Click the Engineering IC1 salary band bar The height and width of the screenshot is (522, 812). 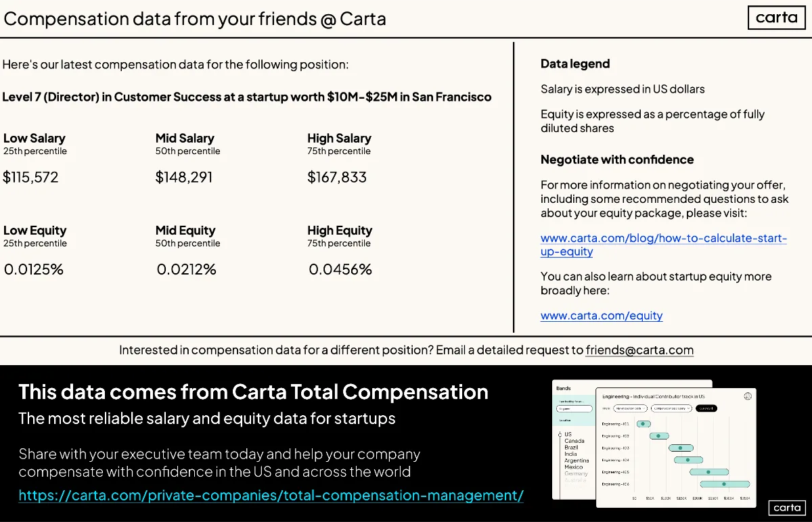[644, 424]
